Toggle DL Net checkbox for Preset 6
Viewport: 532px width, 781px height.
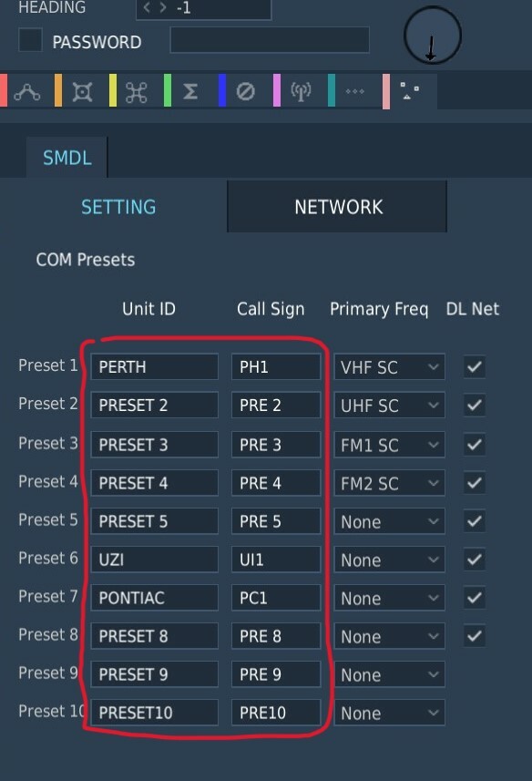[x=475, y=559]
